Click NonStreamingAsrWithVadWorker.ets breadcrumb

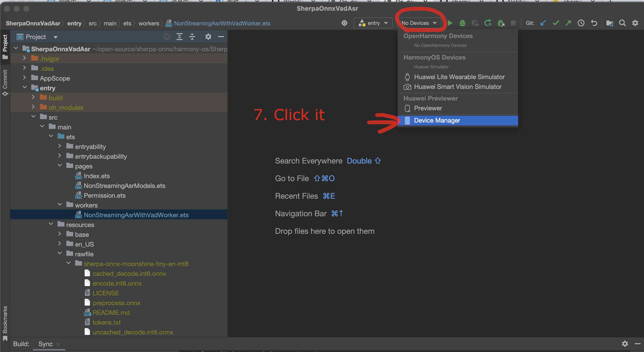pos(218,23)
